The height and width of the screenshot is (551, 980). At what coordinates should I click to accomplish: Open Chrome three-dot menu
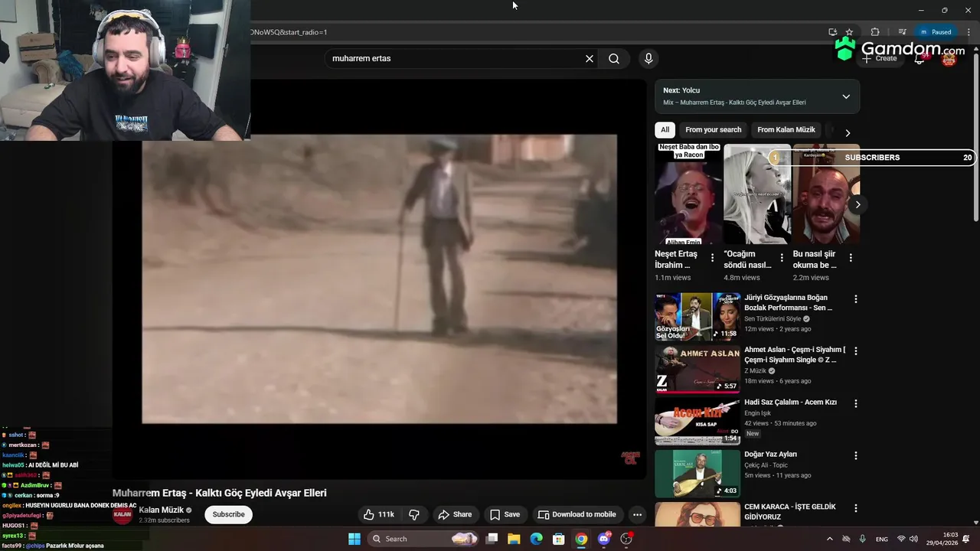tap(969, 32)
